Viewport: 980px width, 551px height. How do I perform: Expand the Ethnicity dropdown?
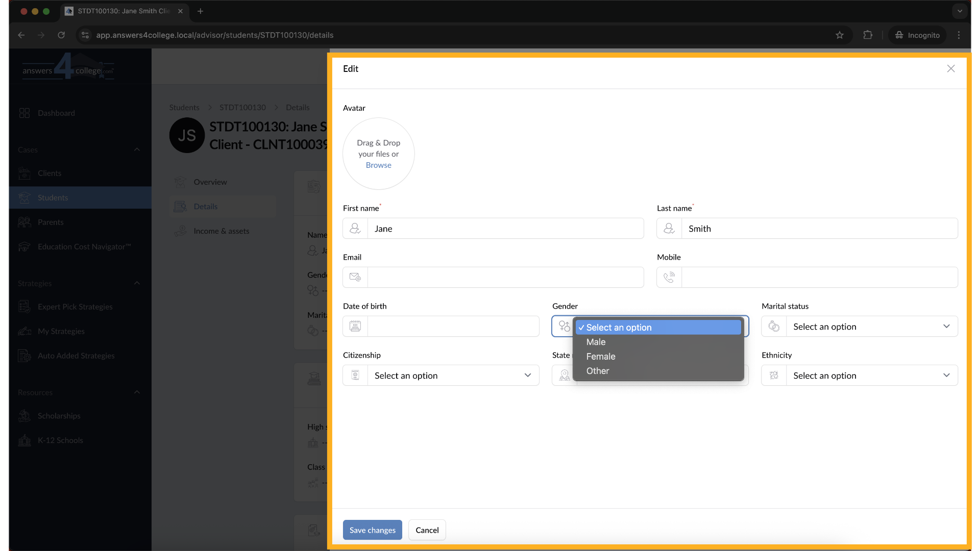coord(871,375)
